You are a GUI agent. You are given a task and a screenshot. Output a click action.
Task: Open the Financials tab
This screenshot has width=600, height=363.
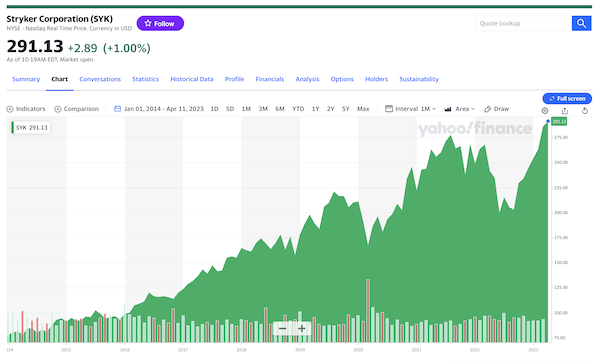pos(270,79)
